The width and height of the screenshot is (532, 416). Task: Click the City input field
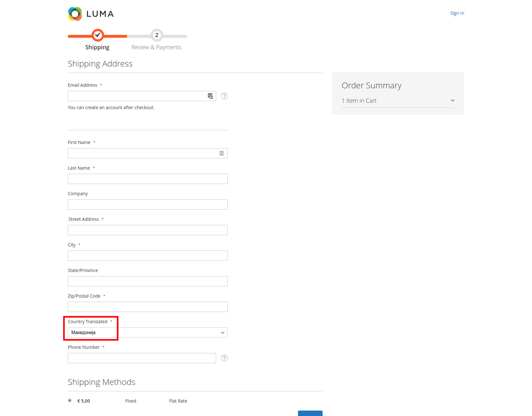(147, 255)
